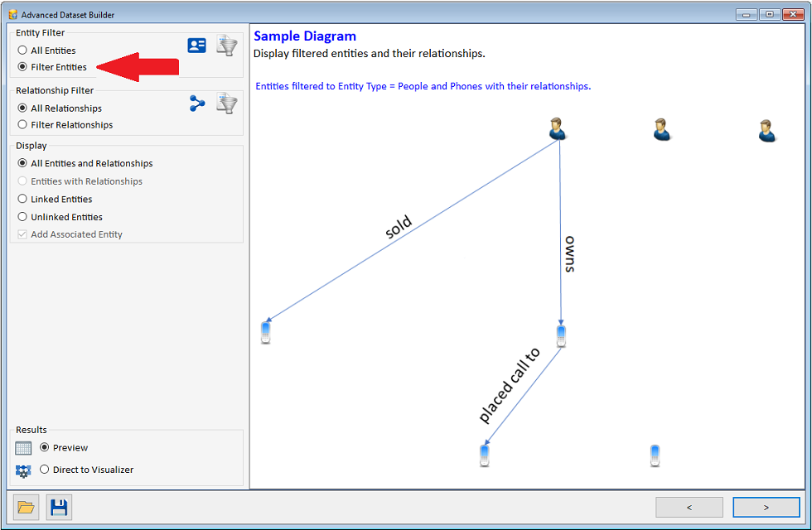Image resolution: width=812 pixels, height=530 pixels.
Task: Open the Entity Filter funnel icon
Action: [226, 46]
